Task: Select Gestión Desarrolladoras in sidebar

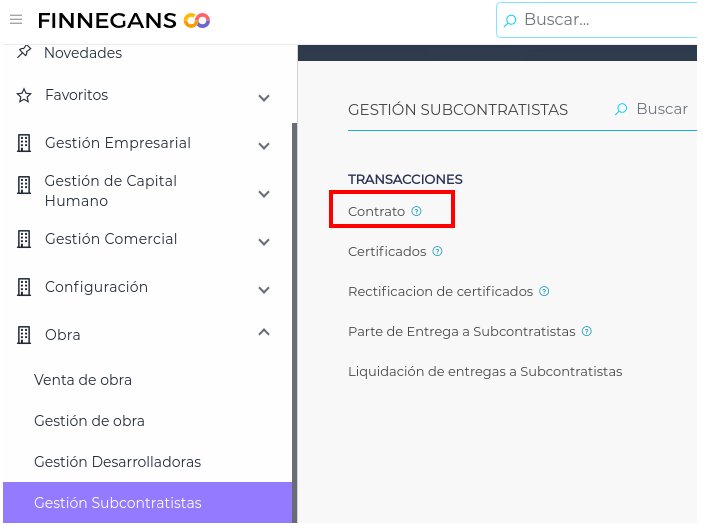Action: [117, 462]
